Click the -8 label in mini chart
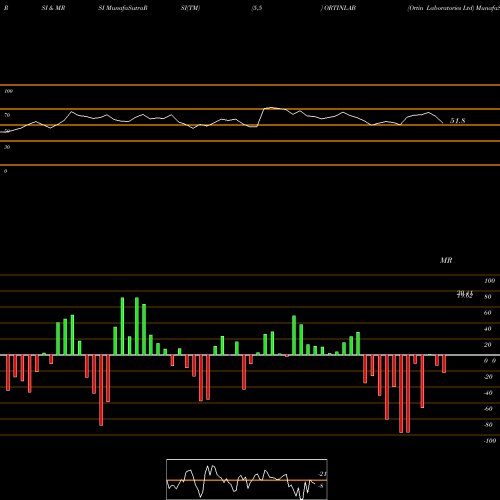 click(x=321, y=486)
